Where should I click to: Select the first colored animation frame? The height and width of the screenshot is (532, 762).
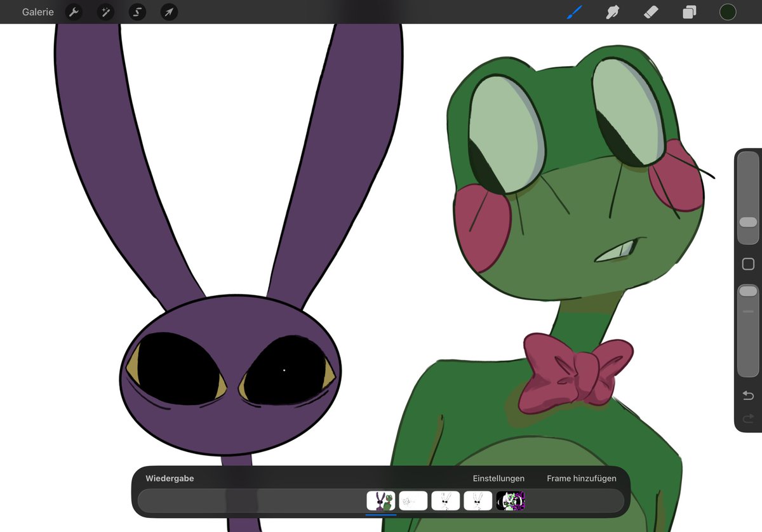pyautogui.click(x=381, y=501)
